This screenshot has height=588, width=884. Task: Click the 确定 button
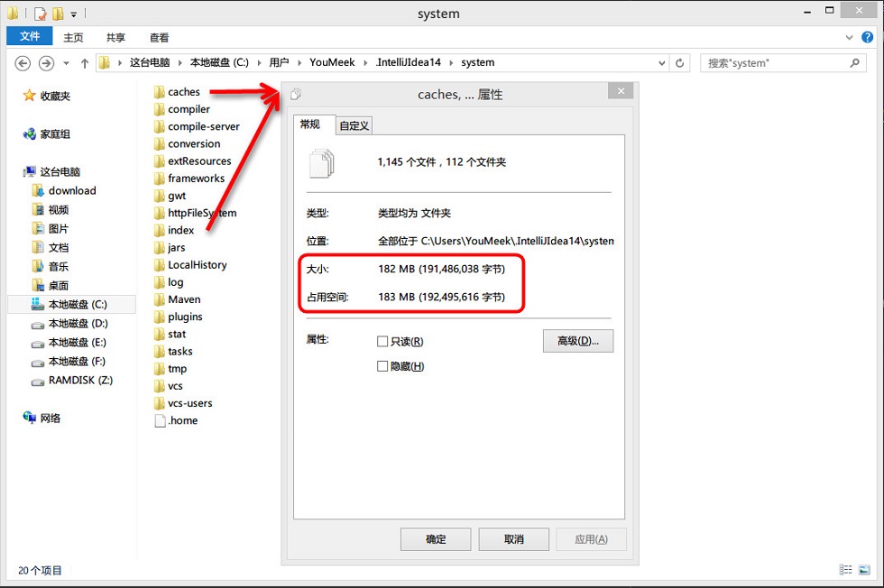[x=436, y=539]
